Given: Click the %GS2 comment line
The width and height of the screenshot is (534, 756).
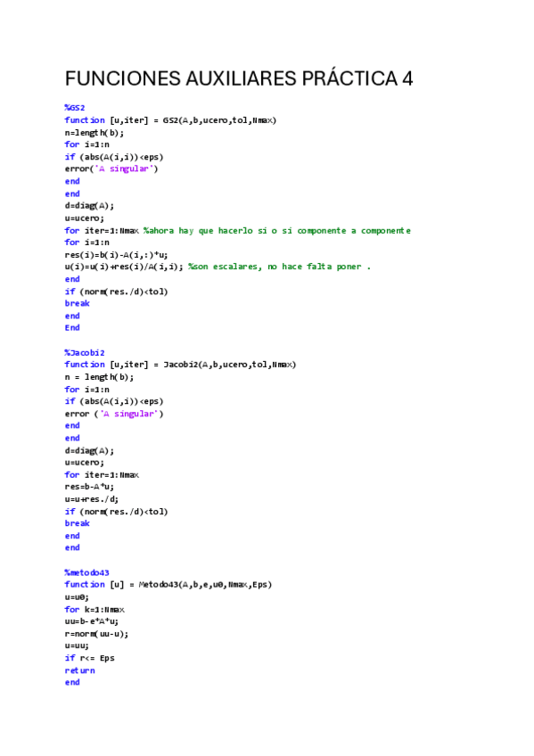Looking at the screenshot, I should point(75,108).
